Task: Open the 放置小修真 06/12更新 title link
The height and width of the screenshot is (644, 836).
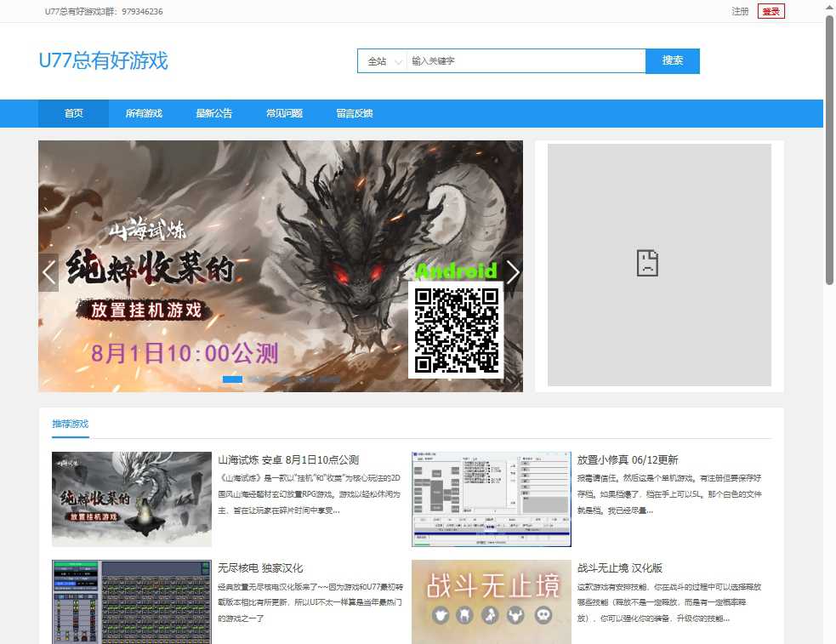Action: click(627, 460)
